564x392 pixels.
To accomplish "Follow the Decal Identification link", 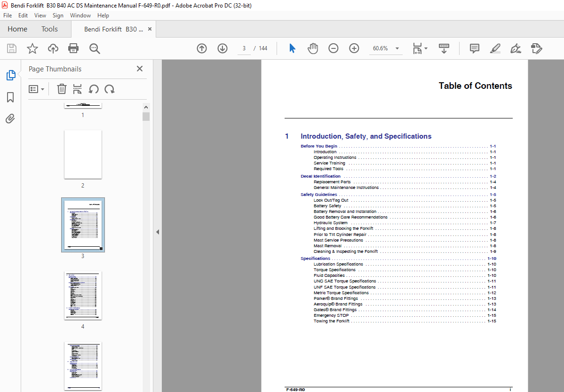I will [x=320, y=176].
